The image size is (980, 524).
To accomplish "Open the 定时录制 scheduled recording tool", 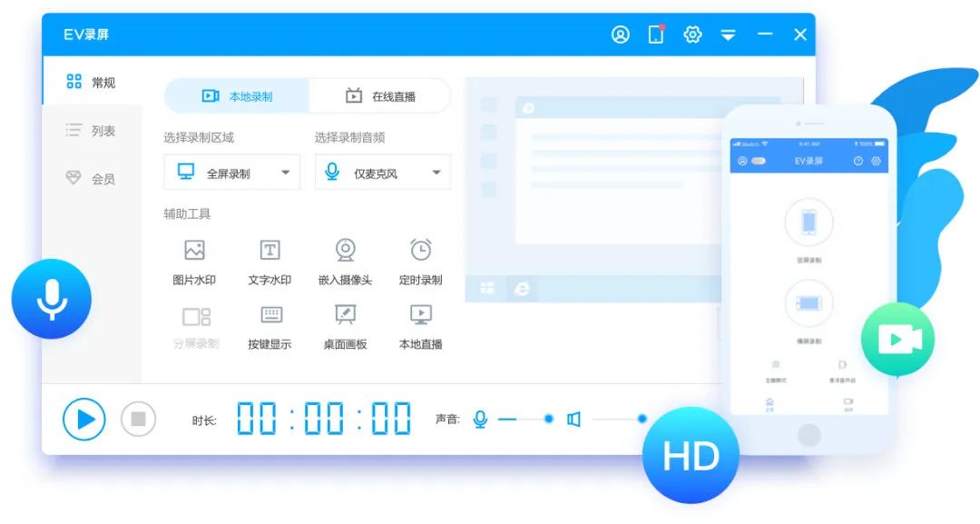I will (x=419, y=262).
